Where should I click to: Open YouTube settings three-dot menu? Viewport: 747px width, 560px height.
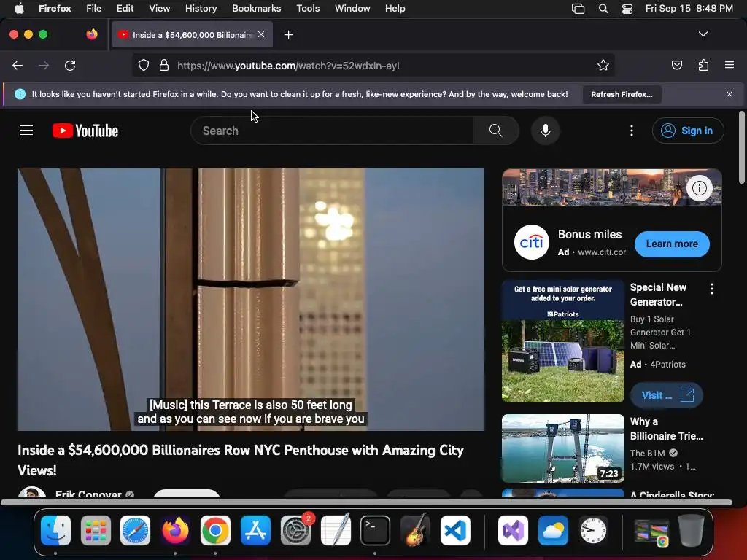(x=632, y=131)
